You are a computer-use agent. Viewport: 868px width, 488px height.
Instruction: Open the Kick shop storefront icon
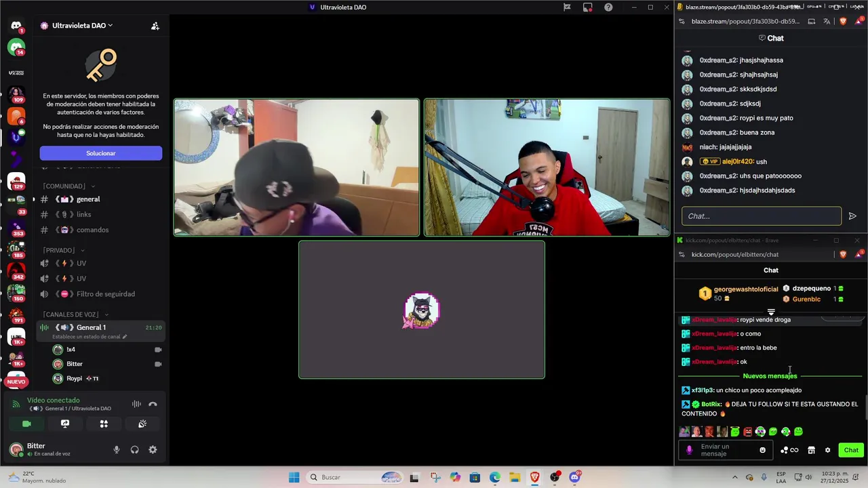tap(811, 450)
